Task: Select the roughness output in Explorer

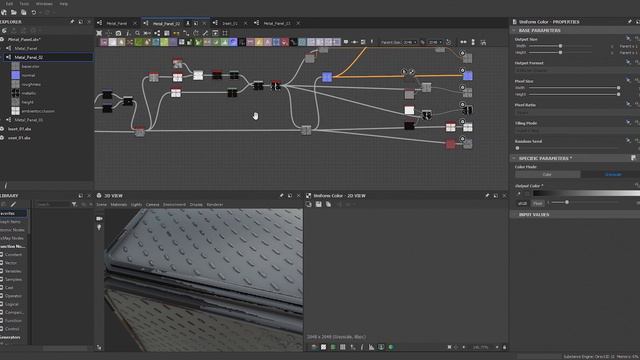Action: coord(31,84)
